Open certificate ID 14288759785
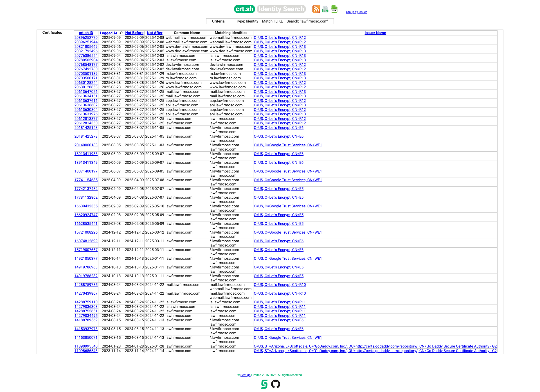 point(86,285)
